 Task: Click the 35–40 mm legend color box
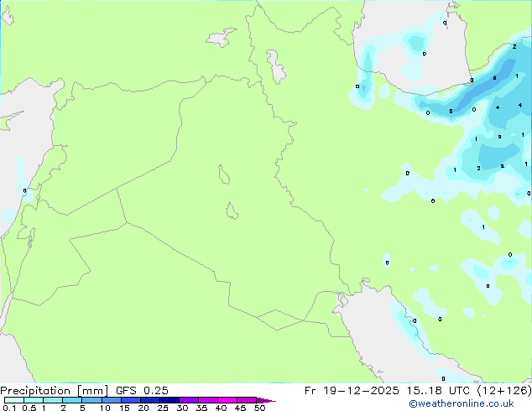click(x=208, y=400)
